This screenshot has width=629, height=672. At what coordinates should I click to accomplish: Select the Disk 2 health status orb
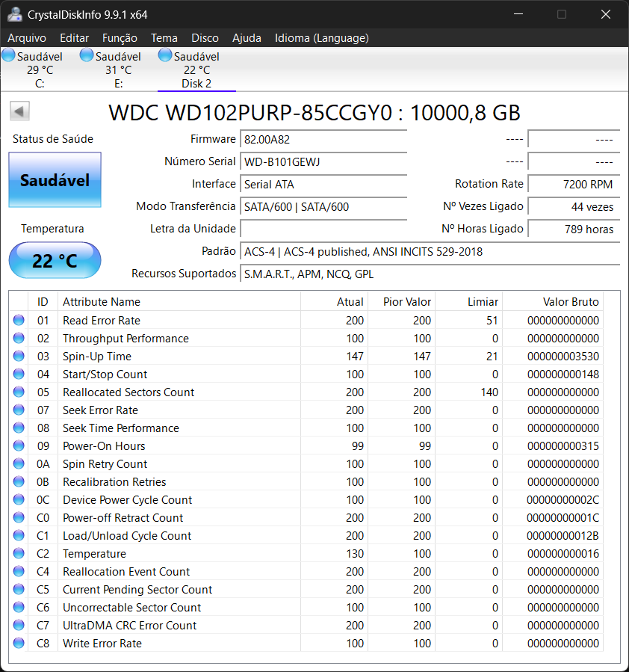[165, 55]
